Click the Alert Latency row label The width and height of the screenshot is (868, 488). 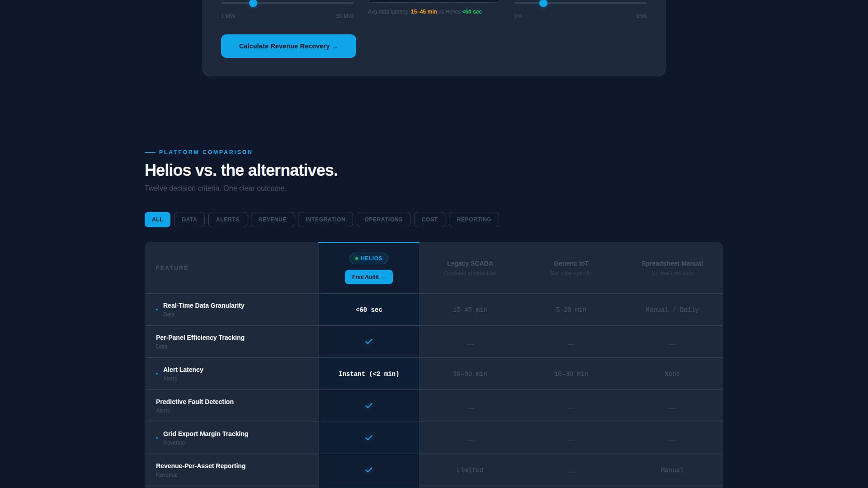183,370
